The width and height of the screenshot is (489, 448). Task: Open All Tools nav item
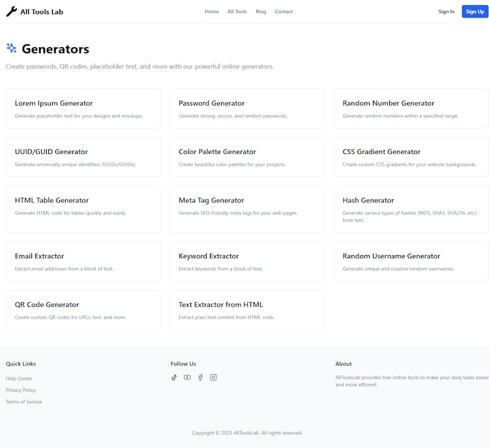(x=237, y=11)
